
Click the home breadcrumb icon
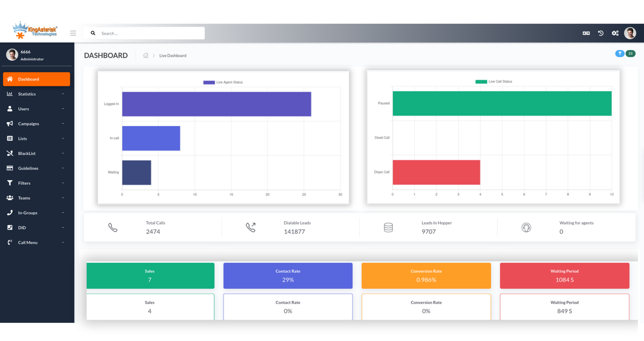pyautogui.click(x=146, y=55)
